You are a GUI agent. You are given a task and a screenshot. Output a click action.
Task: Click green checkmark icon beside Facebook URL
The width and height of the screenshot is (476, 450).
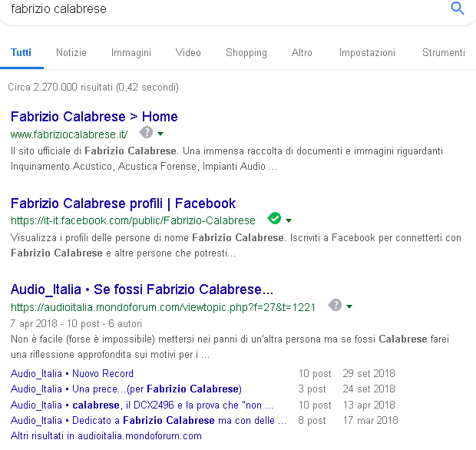point(274,218)
